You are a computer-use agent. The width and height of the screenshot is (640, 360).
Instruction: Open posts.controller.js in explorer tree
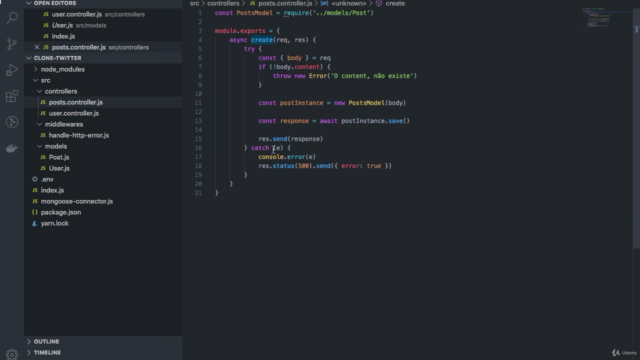pos(103,102)
